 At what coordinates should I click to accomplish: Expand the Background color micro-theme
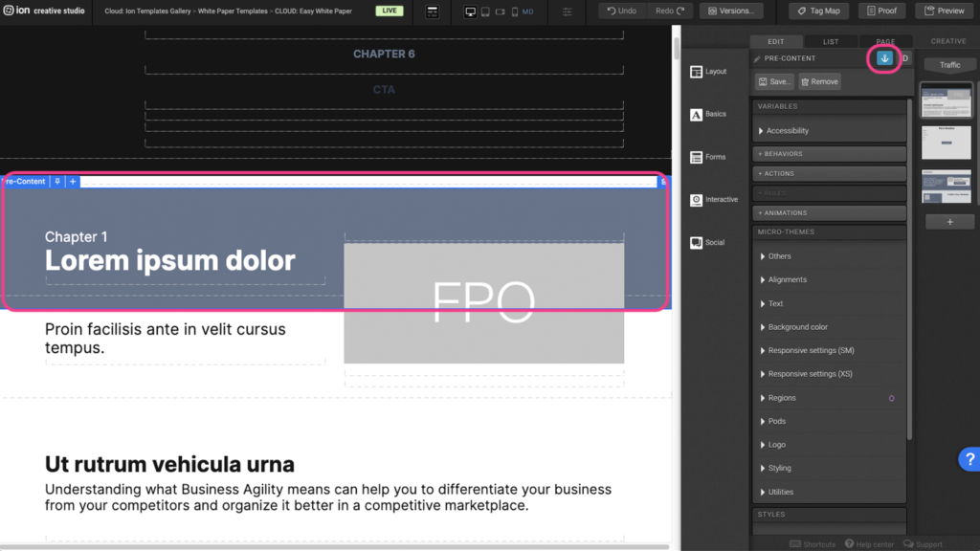797,327
